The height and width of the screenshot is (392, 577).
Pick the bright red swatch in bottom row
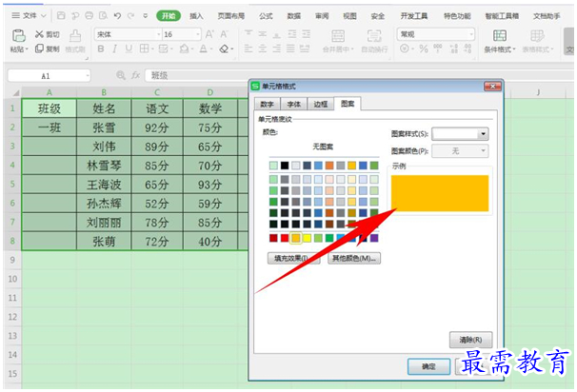(x=285, y=238)
